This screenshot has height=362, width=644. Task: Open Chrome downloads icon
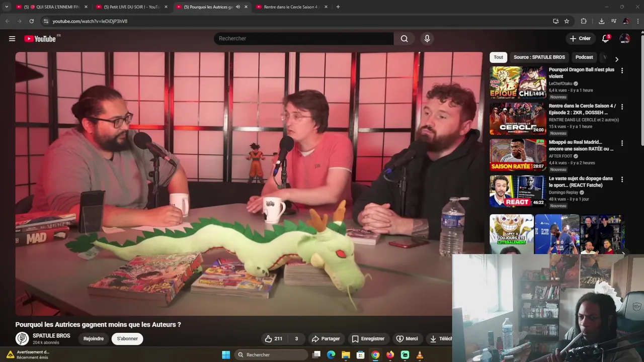[x=601, y=21]
